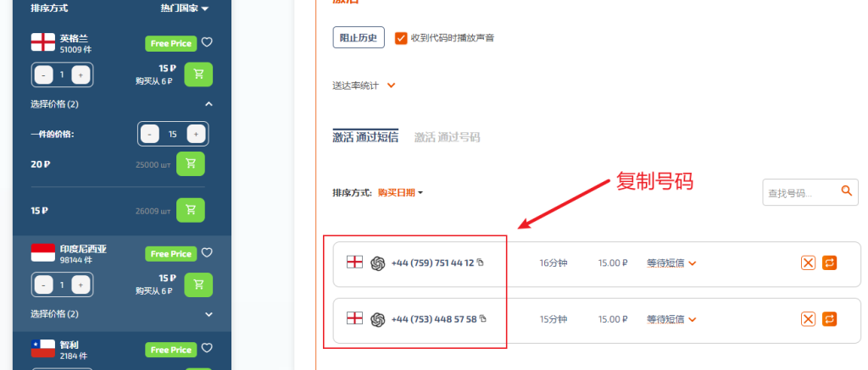Viewport: 868px width, 370px height.
Task: Click the ChatGPT icon in the 44 12 row
Action: point(377,263)
